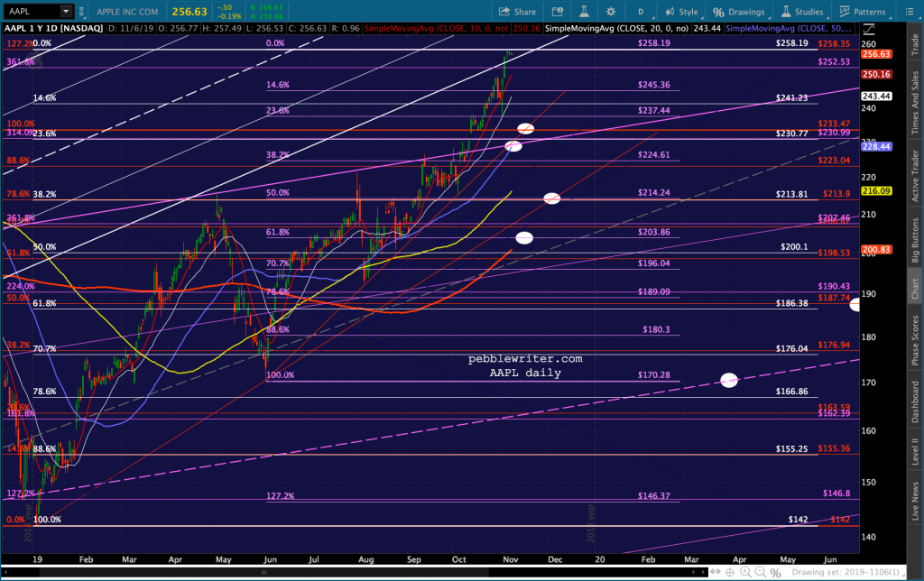Click the 216.09 yellow price bubble
Viewport: 924px width, 581px height.
(x=876, y=191)
